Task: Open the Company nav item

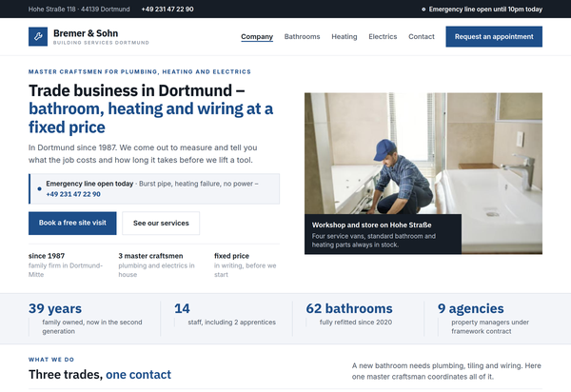Action: [x=257, y=37]
